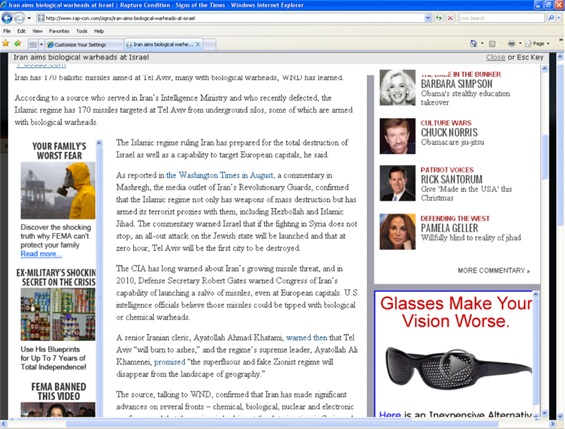Expand the Quick Tabs dropdown arrow

click(41, 44)
